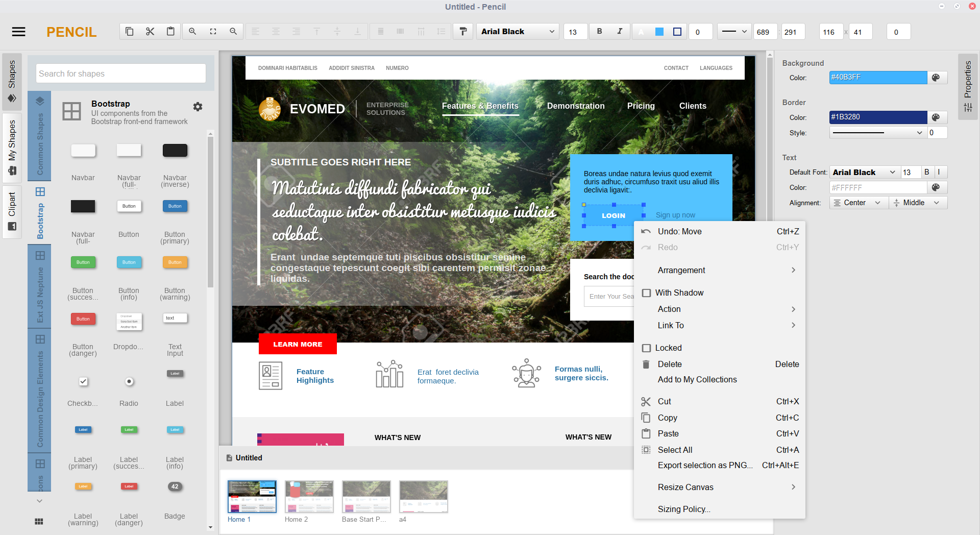Select the Cut tool on the toolbar
Image resolution: width=980 pixels, height=535 pixels.
(x=150, y=31)
